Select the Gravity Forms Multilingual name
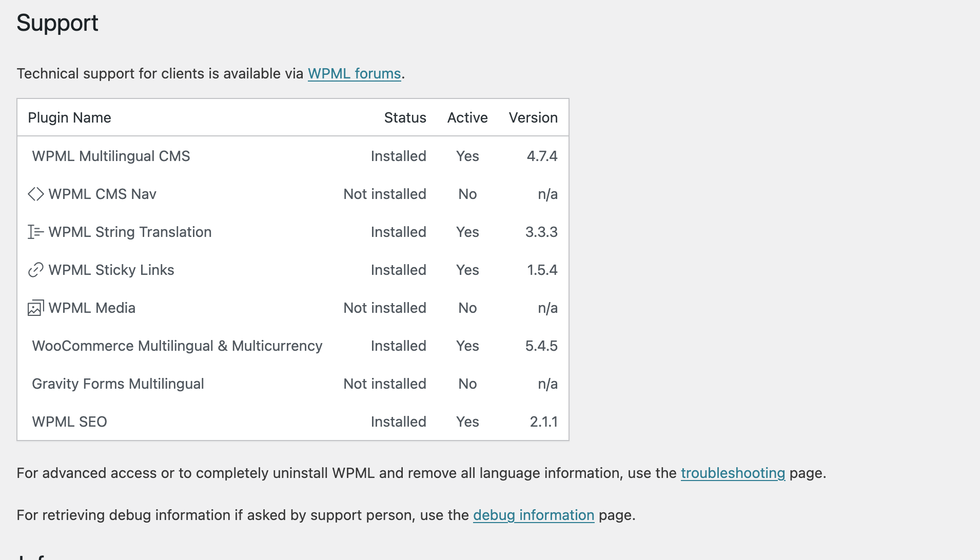980x560 pixels. [118, 384]
